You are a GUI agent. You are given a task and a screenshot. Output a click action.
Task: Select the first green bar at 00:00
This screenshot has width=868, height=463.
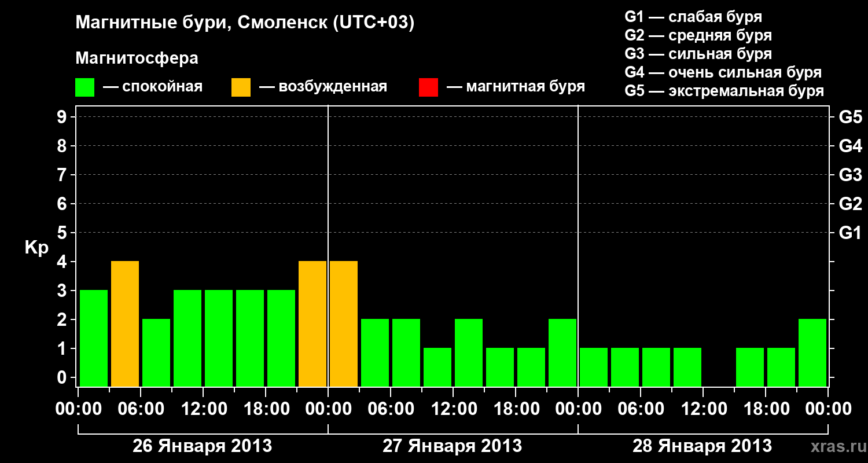[94, 338]
